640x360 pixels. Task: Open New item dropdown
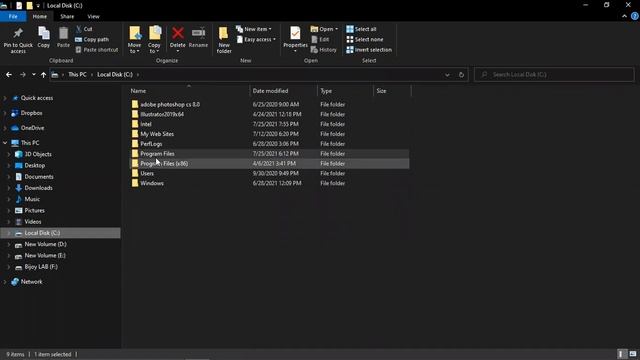click(x=253, y=29)
